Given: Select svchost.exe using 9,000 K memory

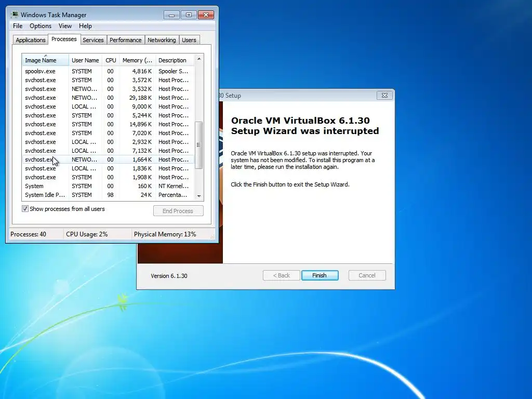Looking at the screenshot, I should (108, 107).
